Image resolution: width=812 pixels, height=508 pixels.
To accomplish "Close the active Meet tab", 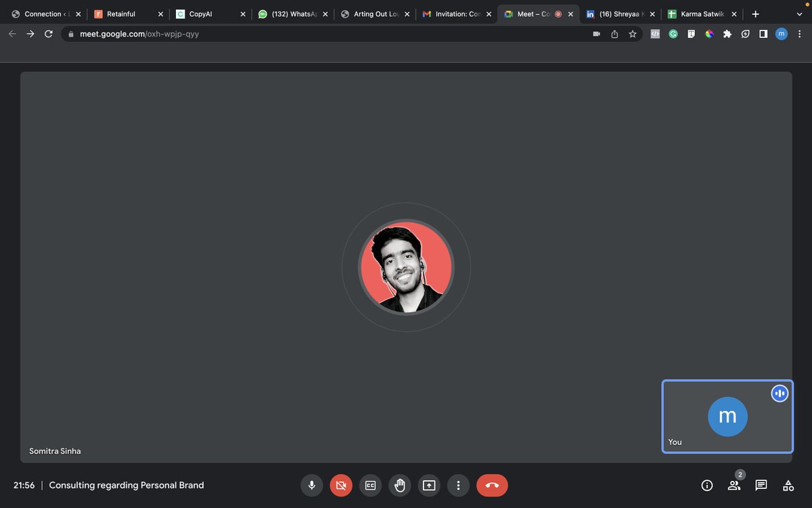I will click(571, 14).
